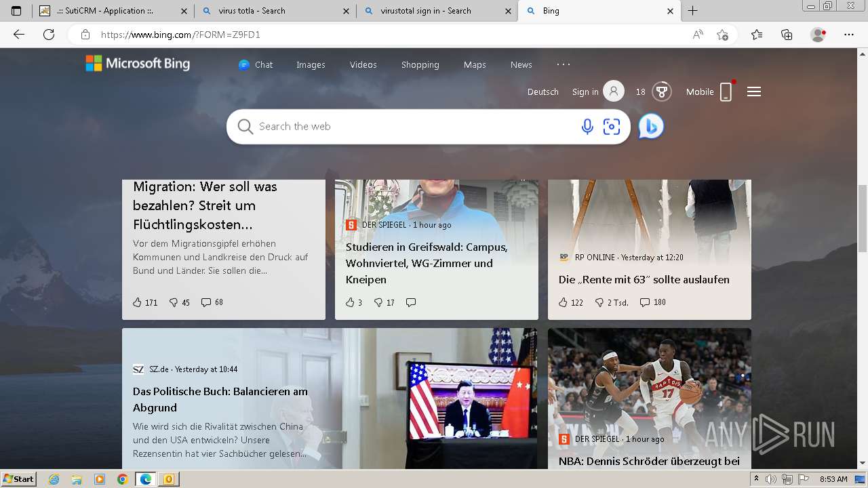Image resolution: width=868 pixels, height=488 pixels.
Task: Open Das Politische Buch article headline
Action: pos(220,399)
